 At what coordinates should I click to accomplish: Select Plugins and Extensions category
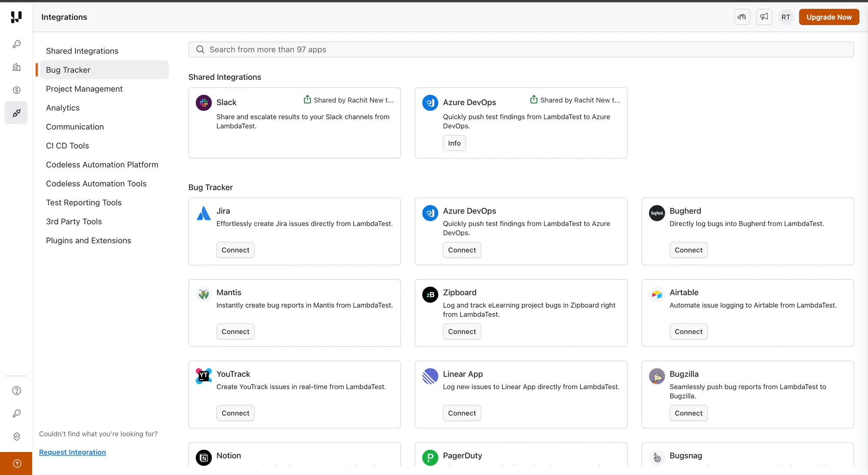click(104, 240)
